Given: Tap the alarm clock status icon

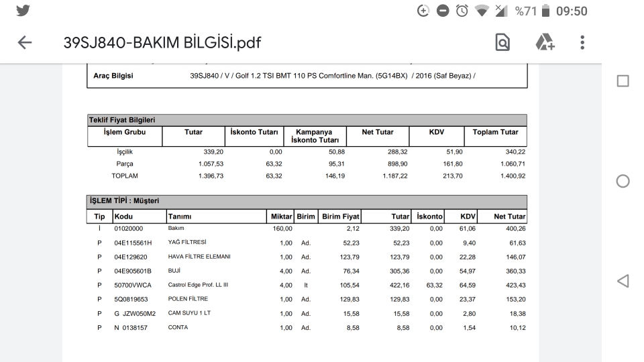Looking at the screenshot, I should (461, 11).
